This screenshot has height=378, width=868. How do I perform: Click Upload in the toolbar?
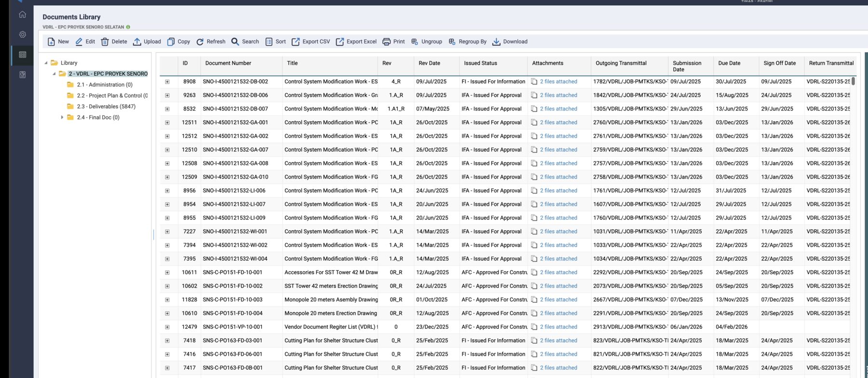tap(147, 42)
